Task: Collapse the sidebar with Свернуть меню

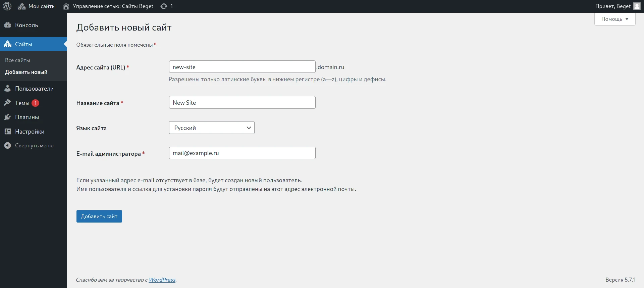Action: point(34,146)
